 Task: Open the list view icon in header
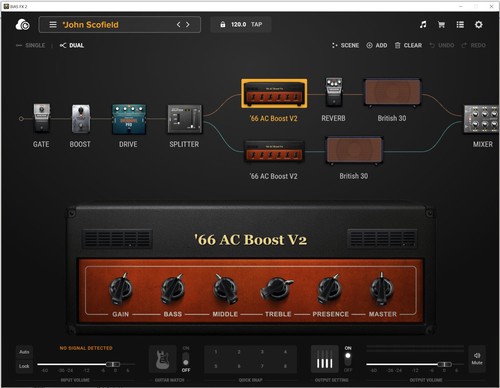(x=460, y=25)
